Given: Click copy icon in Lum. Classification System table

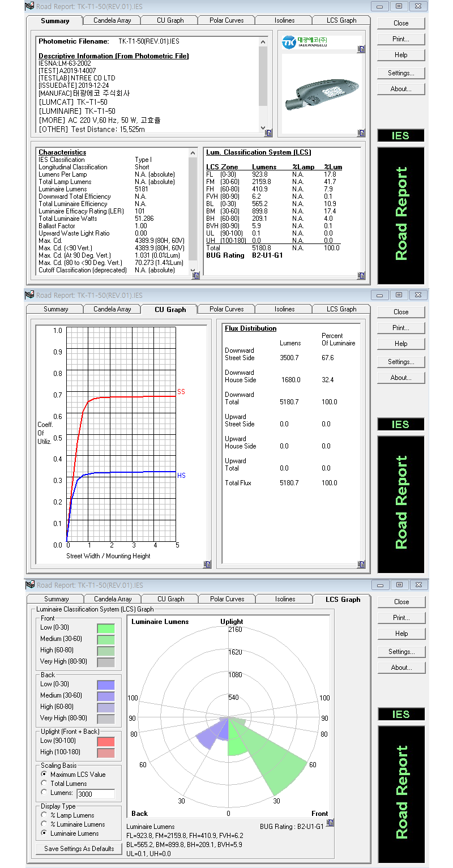Looking at the screenshot, I should (361, 276).
